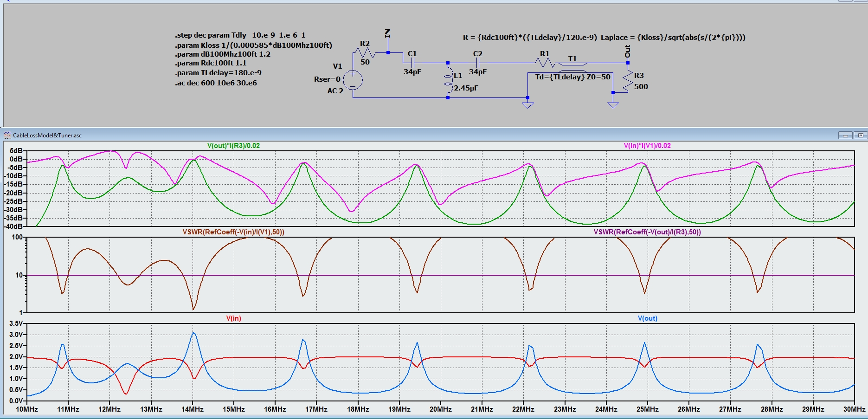Minimize the CableLossModel&Tuner.asc waveform window
The height and width of the screenshot is (420, 868).
click(845, 136)
